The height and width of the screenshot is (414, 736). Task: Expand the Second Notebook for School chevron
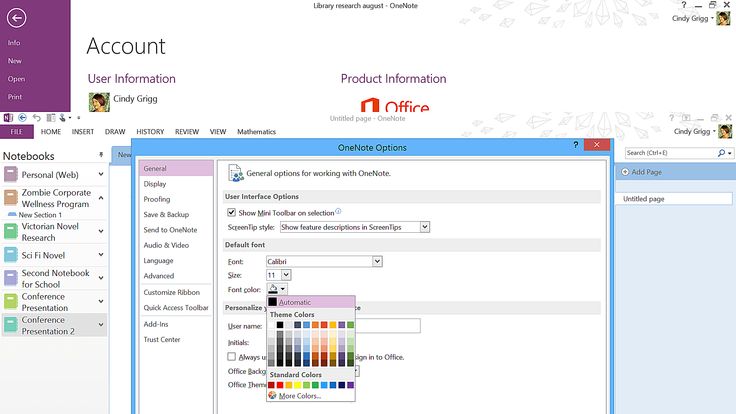(x=101, y=278)
